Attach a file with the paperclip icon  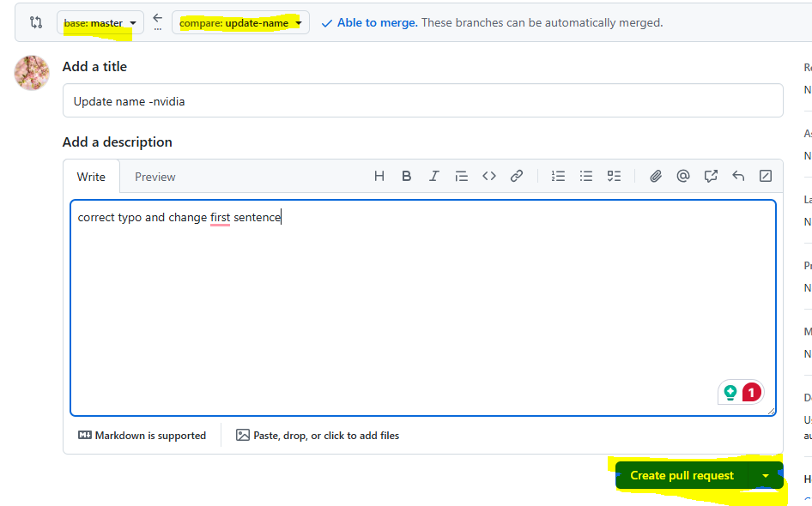click(x=655, y=176)
